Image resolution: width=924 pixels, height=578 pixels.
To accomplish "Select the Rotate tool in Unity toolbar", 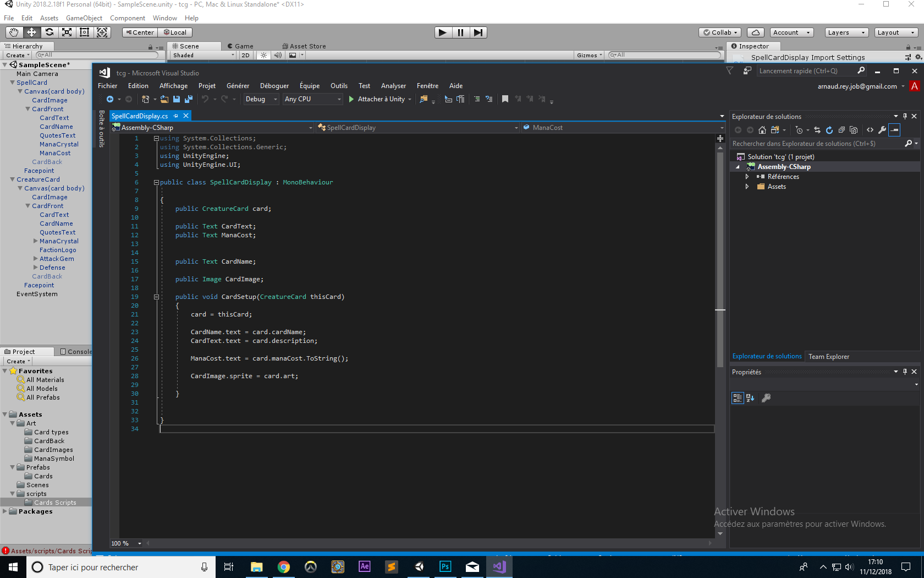I will [49, 32].
